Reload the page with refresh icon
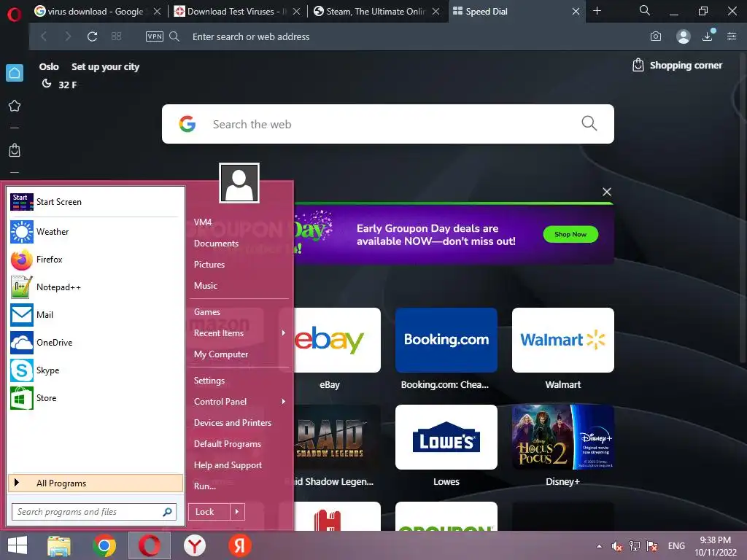The height and width of the screenshot is (560, 747). [x=93, y=36]
